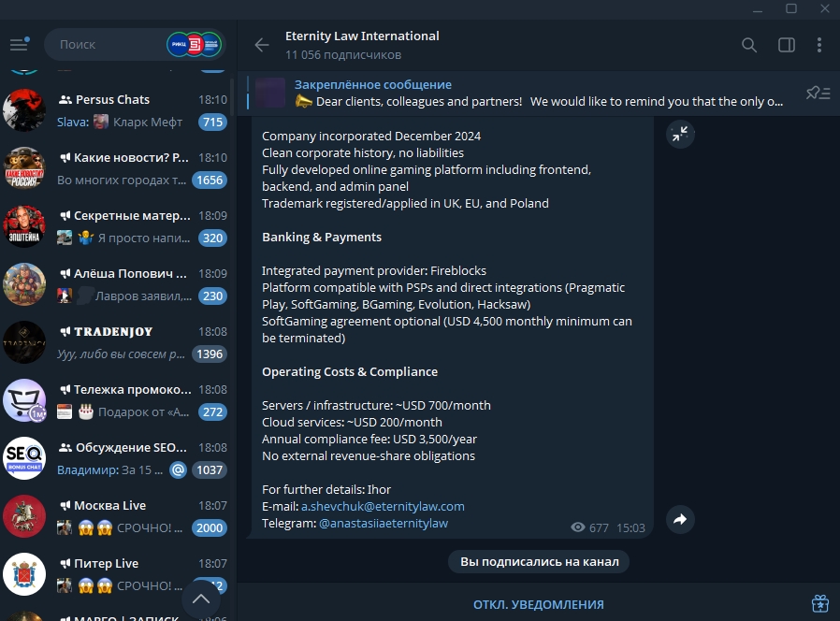Click the Тележка промокодов cart avatar

(24, 400)
